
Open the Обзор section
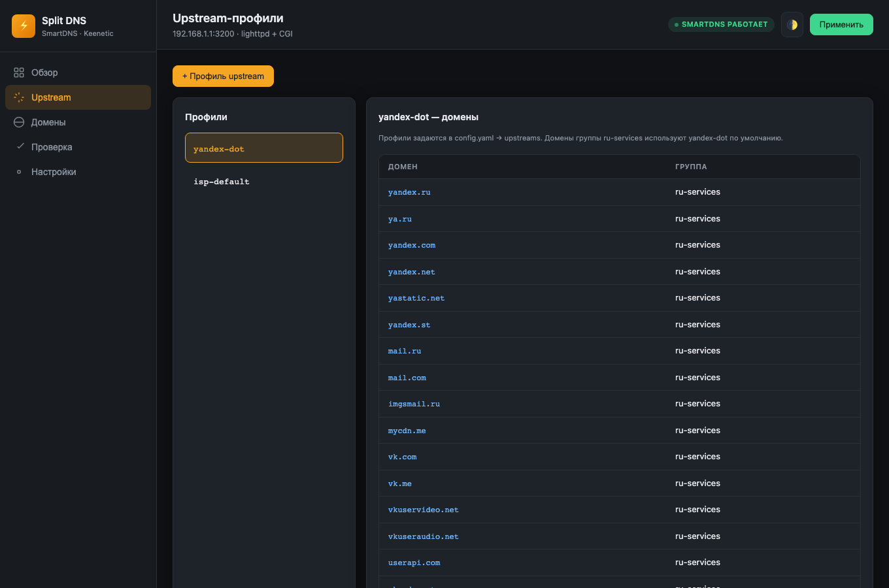tap(78, 73)
